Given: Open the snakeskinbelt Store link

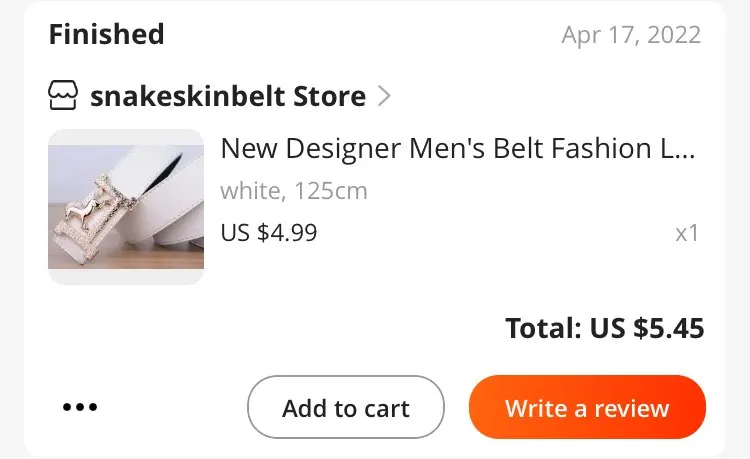Looking at the screenshot, I should pos(227,97).
